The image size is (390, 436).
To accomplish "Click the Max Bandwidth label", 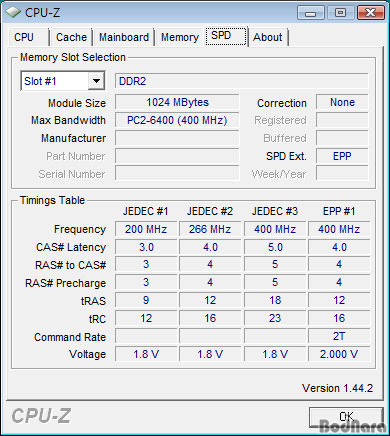I will (68, 120).
